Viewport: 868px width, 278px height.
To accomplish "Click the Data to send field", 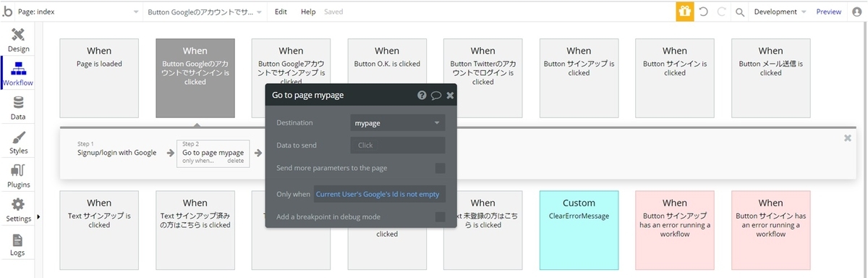I will tap(398, 146).
